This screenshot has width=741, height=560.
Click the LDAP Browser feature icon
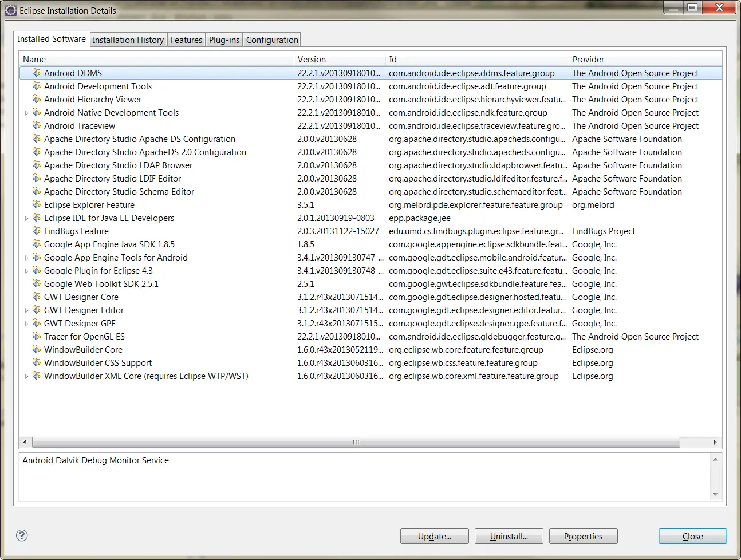(x=37, y=165)
